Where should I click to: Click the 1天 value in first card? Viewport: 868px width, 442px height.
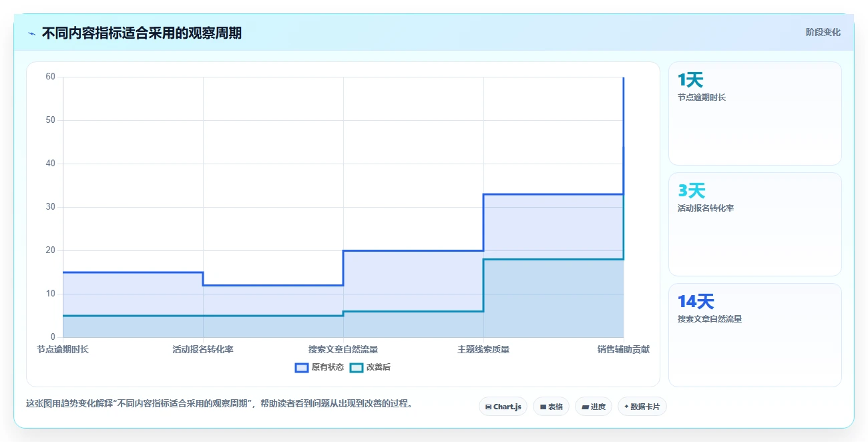[x=690, y=80]
